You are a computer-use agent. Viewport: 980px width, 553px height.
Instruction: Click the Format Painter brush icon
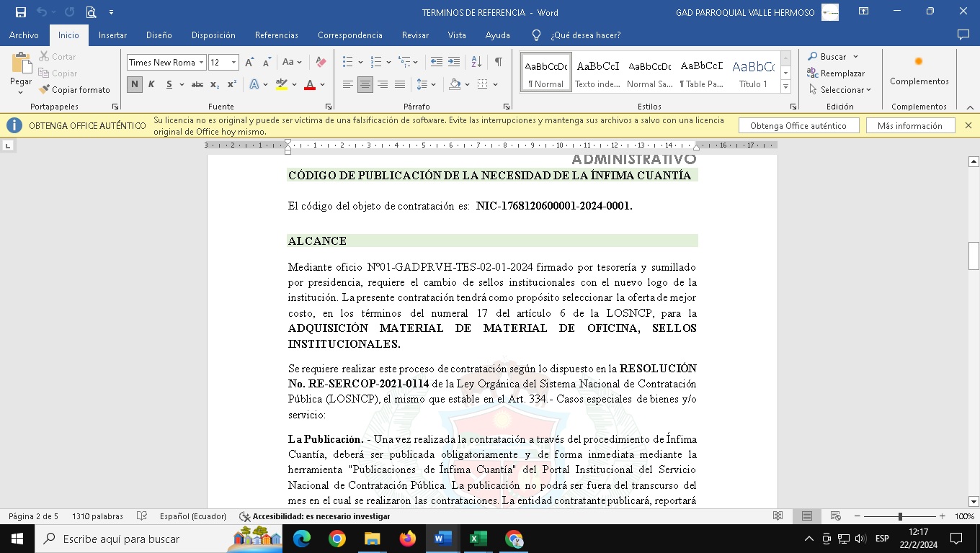tap(45, 90)
